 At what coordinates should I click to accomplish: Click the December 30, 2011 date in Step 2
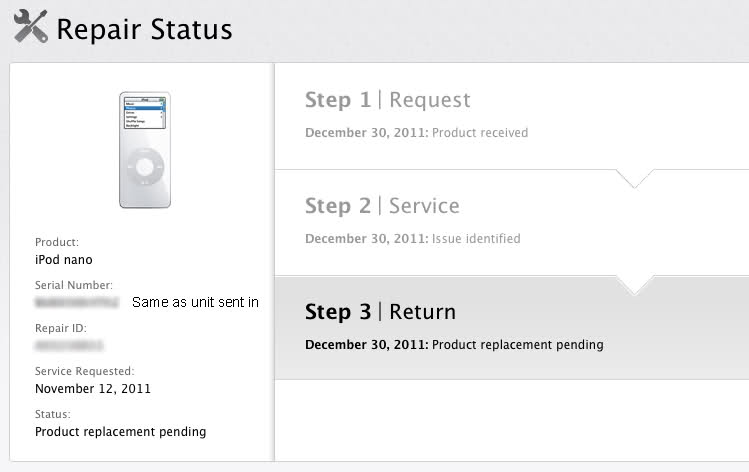click(x=366, y=239)
